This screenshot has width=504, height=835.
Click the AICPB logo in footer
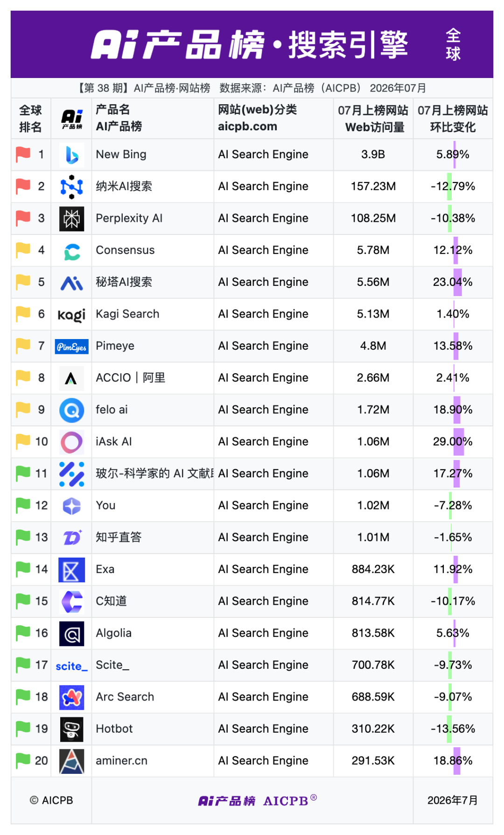click(x=258, y=801)
